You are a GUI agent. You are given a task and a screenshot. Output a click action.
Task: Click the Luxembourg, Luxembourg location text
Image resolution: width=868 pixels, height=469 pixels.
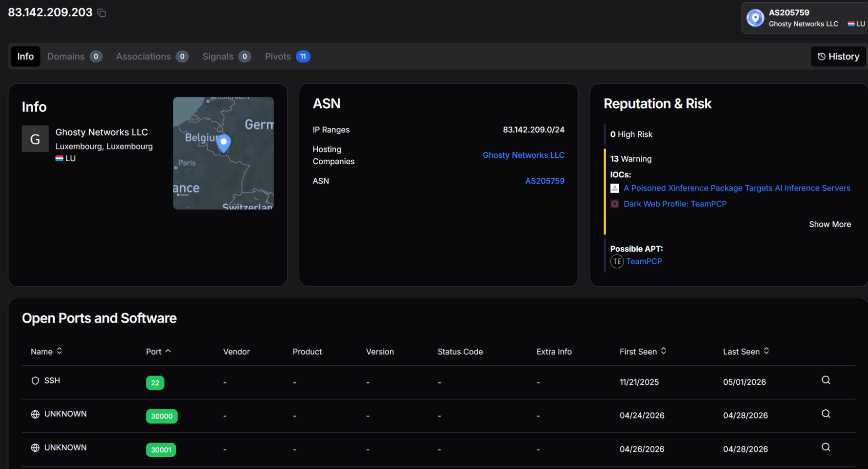tap(104, 146)
